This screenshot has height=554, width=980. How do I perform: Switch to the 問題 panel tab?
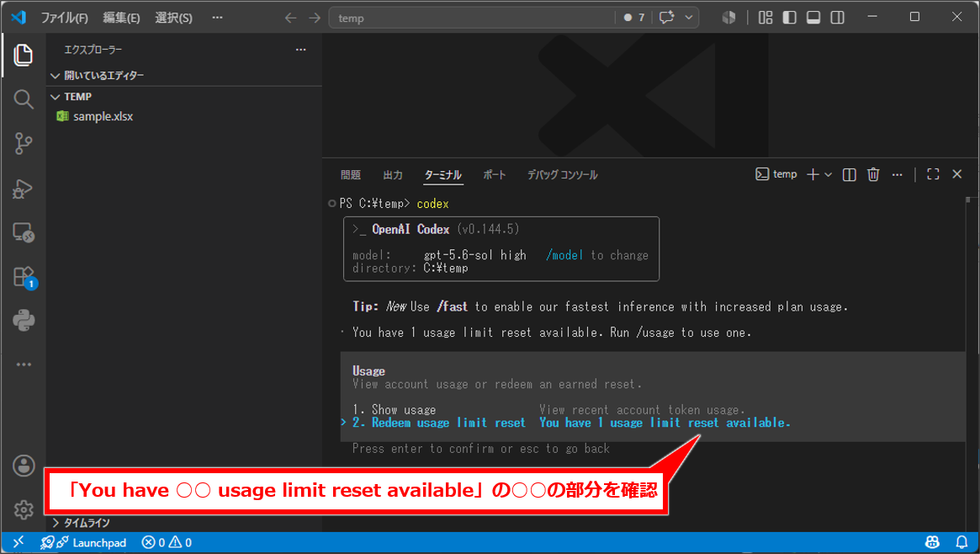tap(351, 175)
